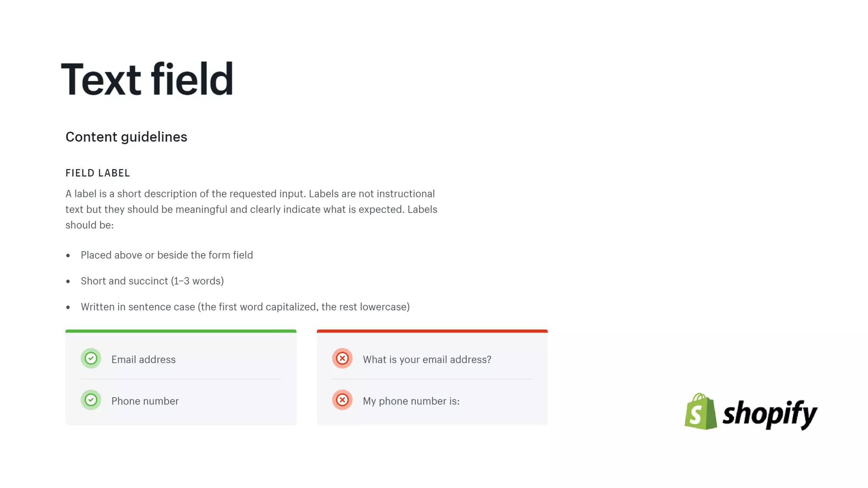Click the 'Written in sentence case' bullet
Image resolution: width=868 pixels, height=488 pixels.
(x=245, y=307)
